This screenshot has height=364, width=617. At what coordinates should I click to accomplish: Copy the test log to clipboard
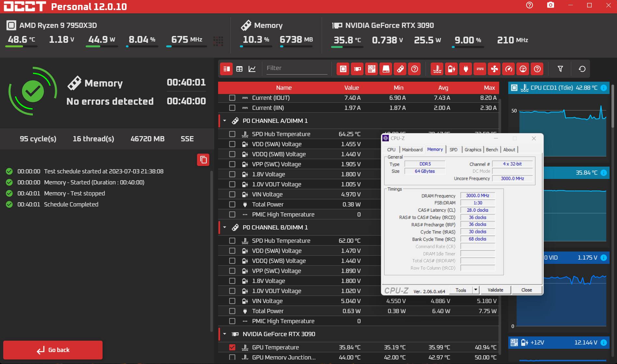[203, 160]
